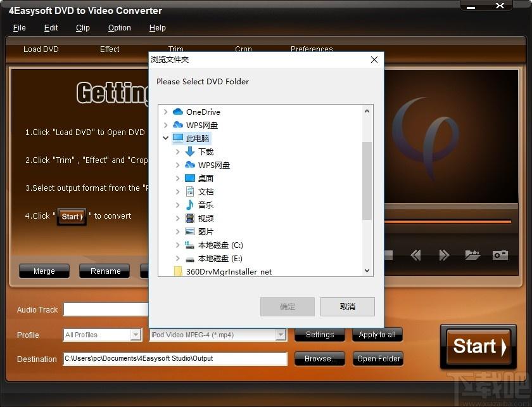Click the 此电脑 computer icon

(x=178, y=138)
